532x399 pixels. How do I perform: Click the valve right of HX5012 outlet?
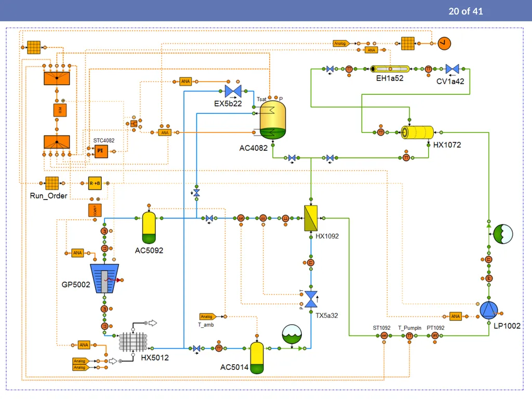[x=196, y=349]
